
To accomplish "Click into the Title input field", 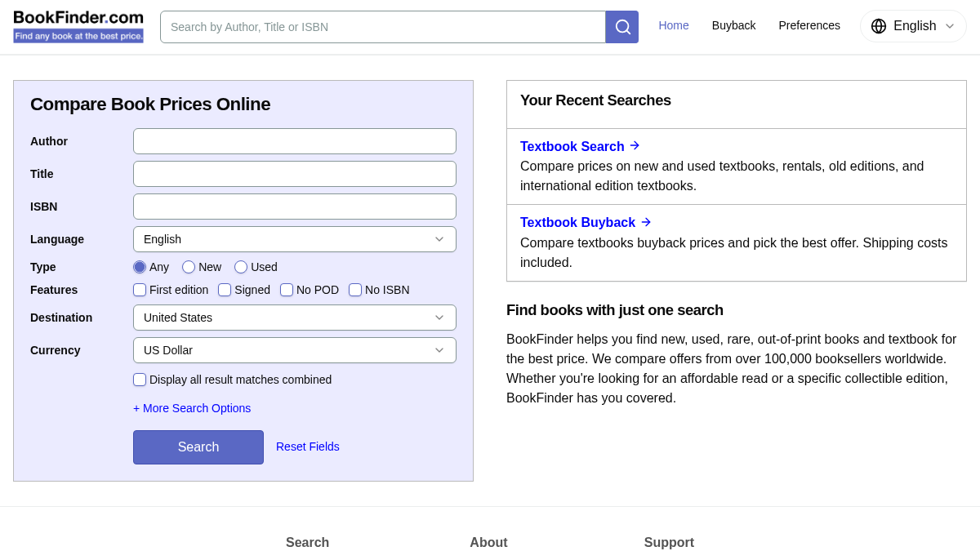I will pos(295,174).
